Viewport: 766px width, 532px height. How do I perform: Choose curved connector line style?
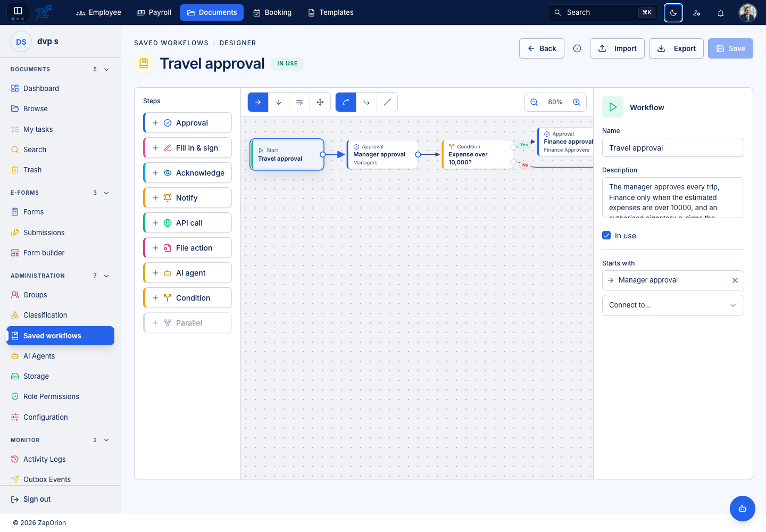346,102
